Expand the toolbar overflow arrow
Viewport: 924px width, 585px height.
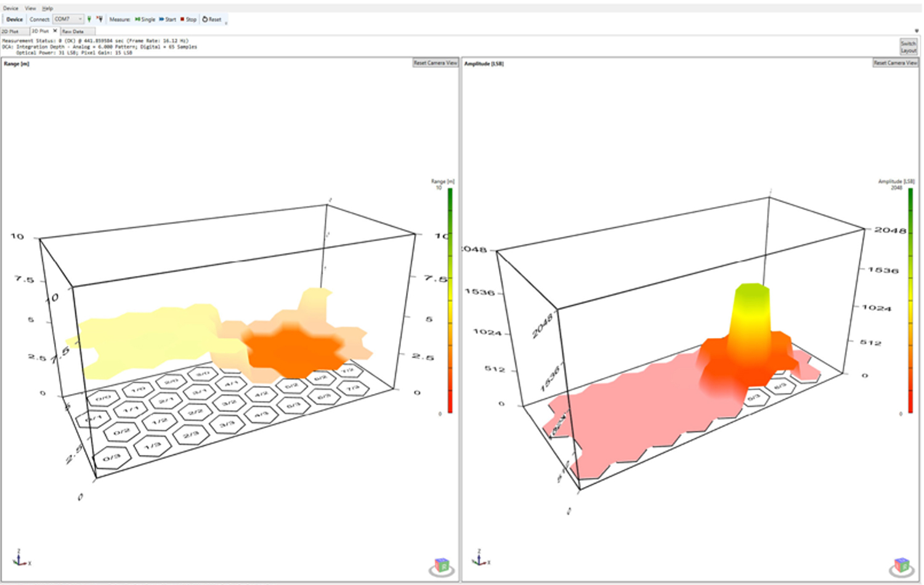click(x=226, y=23)
